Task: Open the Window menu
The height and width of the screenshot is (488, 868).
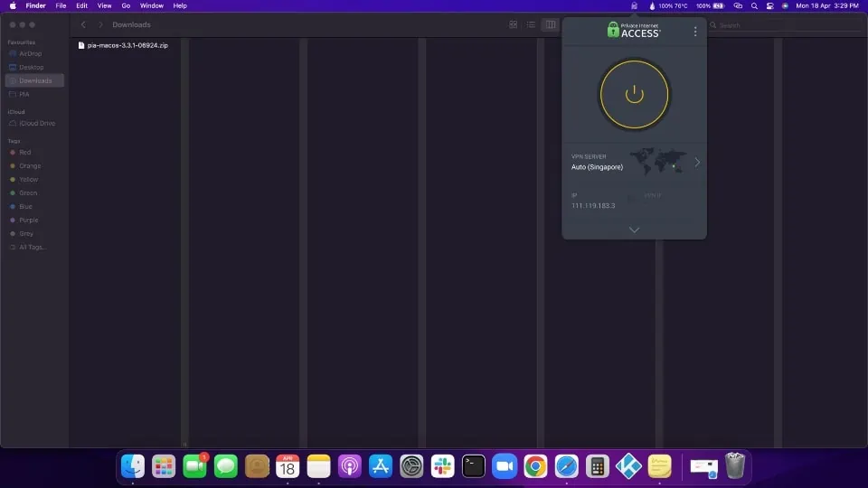Action: (151, 6)
